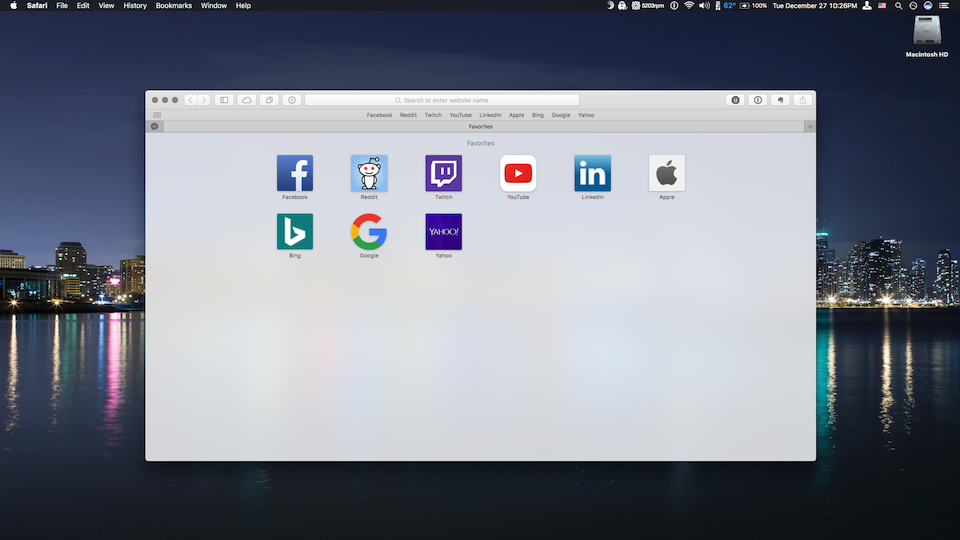Open Siri from the menu bar
The height and width of the screenshot is (540, 960).
point(928,6)
